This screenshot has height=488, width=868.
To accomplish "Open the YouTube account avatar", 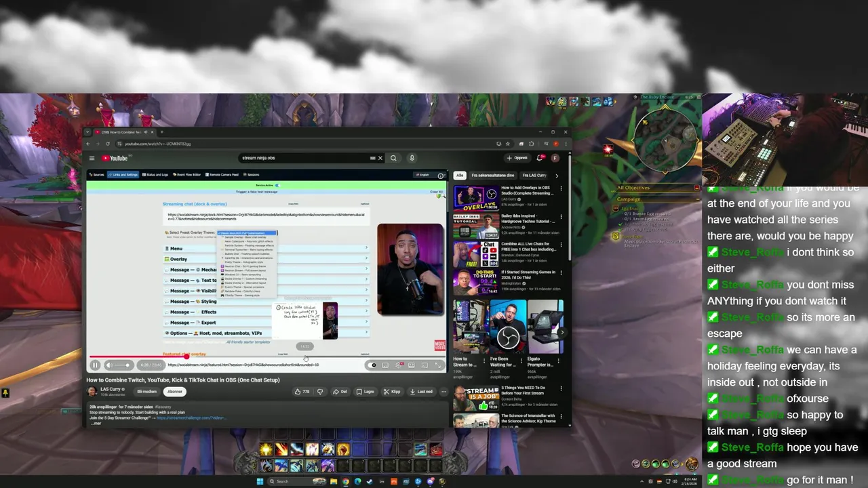I will click(x=555, y=158).
